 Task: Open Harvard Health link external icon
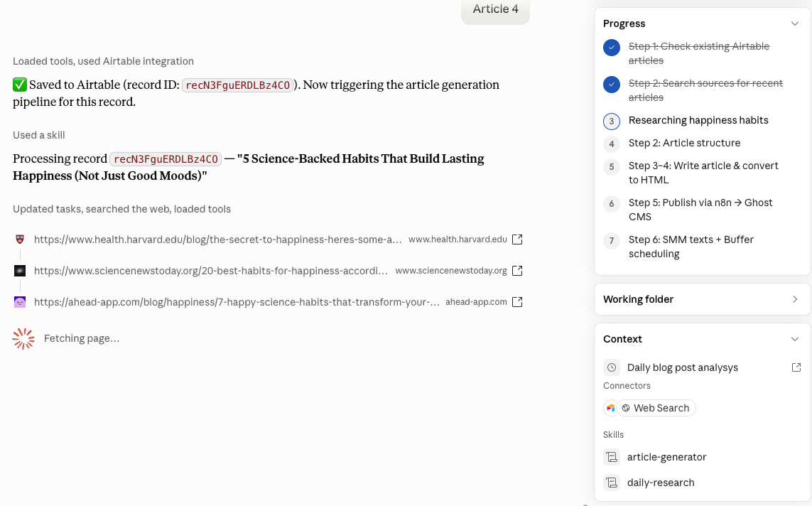(x=516, y=239)
